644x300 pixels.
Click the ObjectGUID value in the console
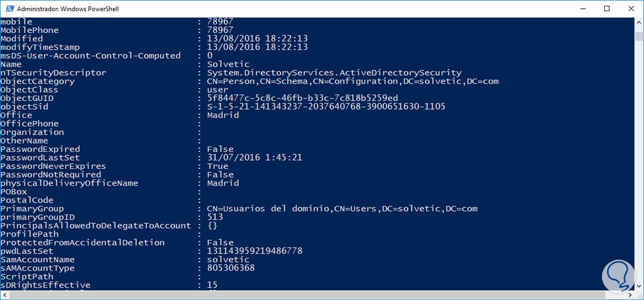302,98
